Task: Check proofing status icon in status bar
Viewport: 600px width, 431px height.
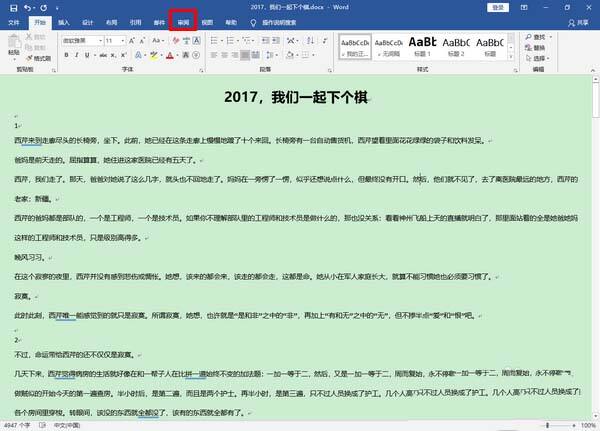Action: tap(42, 425)
